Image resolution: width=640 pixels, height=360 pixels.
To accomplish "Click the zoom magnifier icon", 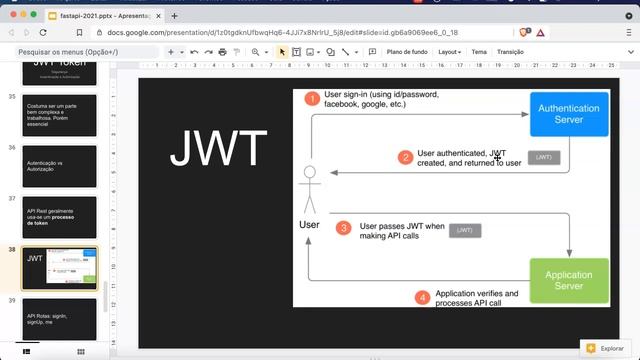I will pyautogui.click(x=256, y=52).
